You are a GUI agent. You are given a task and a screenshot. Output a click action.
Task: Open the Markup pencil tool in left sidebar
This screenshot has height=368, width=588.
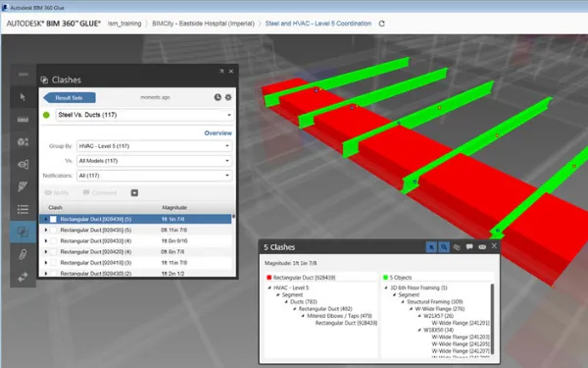click(23, 186)
